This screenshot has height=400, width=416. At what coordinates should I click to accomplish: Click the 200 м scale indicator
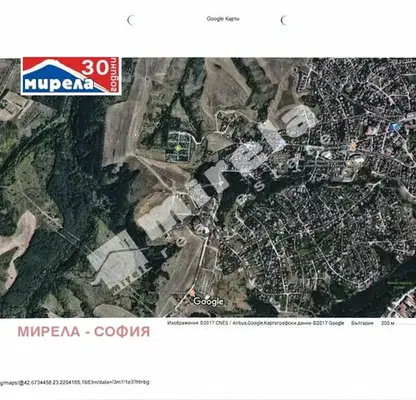pyautogui.click(x=388, y=323)
